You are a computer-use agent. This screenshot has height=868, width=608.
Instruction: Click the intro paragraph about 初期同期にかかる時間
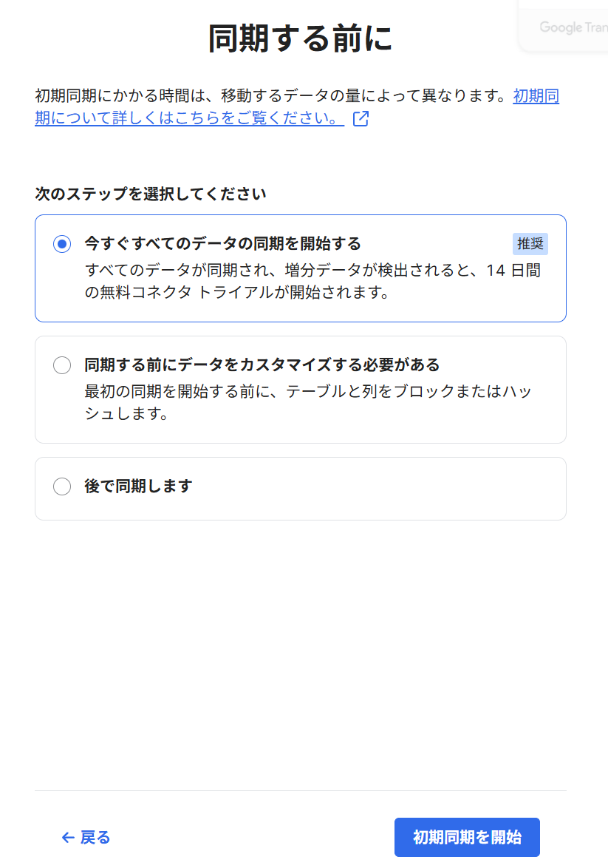(271, 96)
